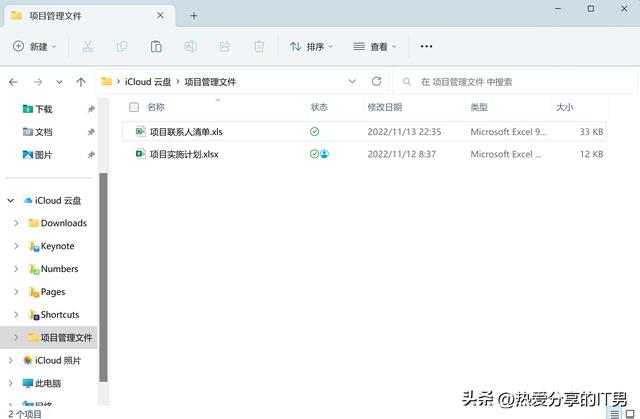Add a new tab with plus button
The height and width of the screenshot is (419, 640).
pos(194,16)
